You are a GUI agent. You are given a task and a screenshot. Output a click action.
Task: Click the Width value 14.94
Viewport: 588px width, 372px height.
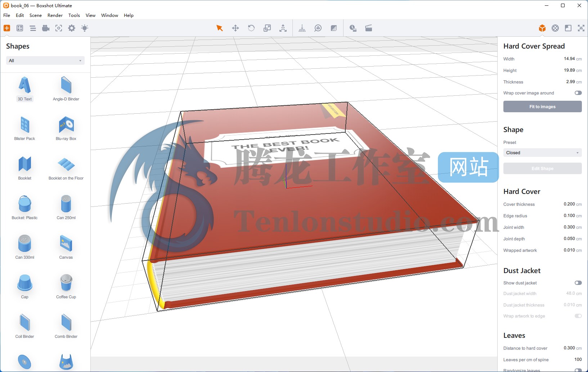coord(569,59)
